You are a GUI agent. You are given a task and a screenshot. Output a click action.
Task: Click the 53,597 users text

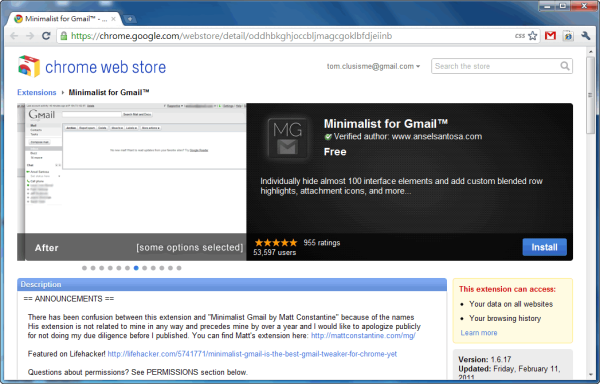275,252
